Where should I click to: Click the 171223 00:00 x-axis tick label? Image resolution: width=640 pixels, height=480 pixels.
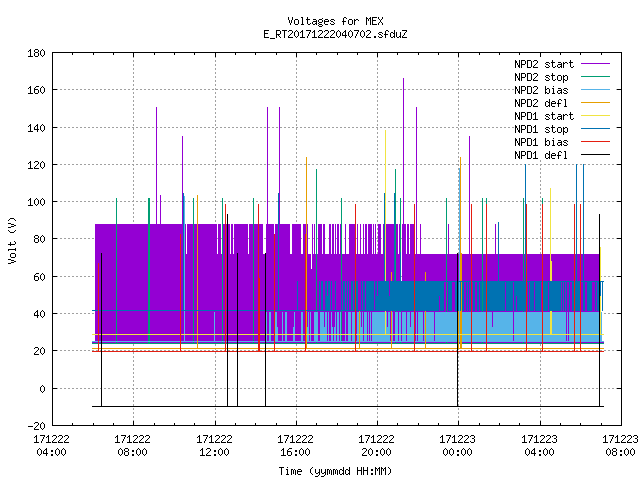point(458,445)
